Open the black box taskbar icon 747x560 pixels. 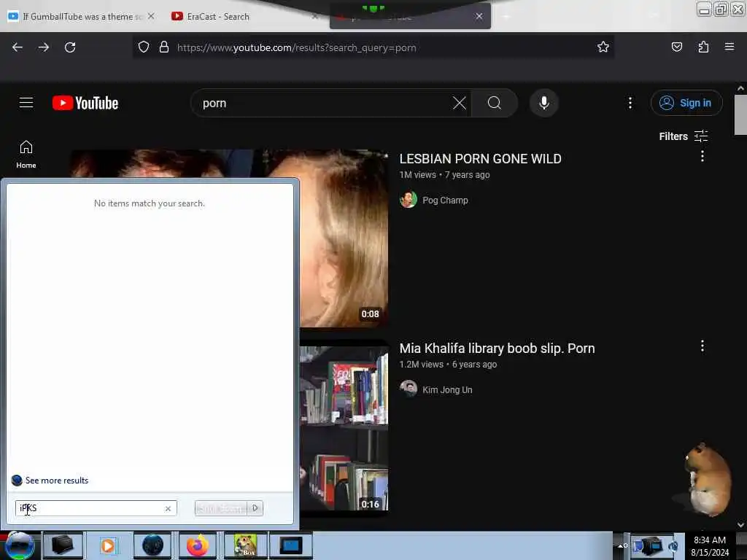coord(63,545)
